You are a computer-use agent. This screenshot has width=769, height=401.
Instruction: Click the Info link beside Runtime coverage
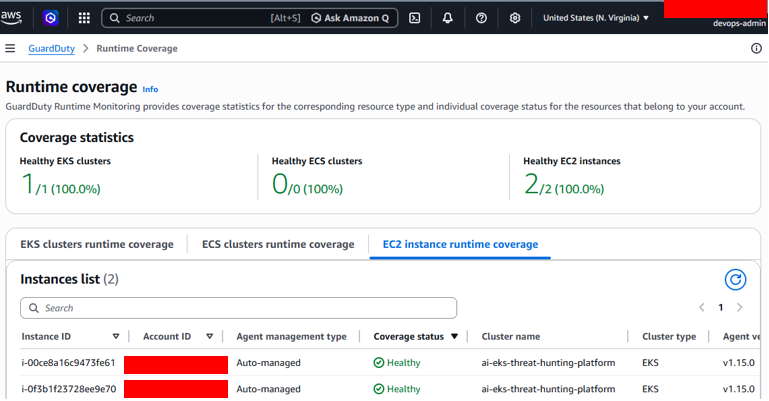150,89
